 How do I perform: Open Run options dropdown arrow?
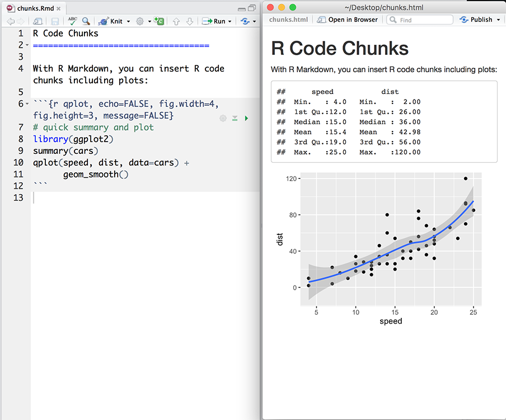pos(229,22)
